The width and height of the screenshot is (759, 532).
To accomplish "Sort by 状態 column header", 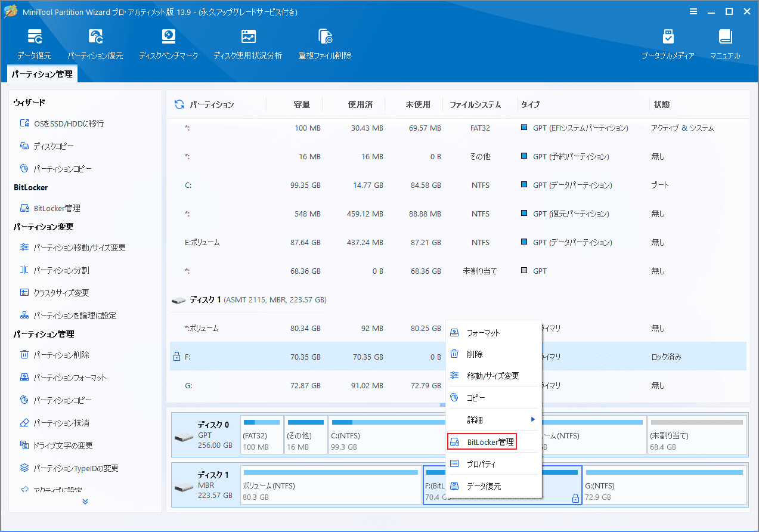I will coord(662,104).
